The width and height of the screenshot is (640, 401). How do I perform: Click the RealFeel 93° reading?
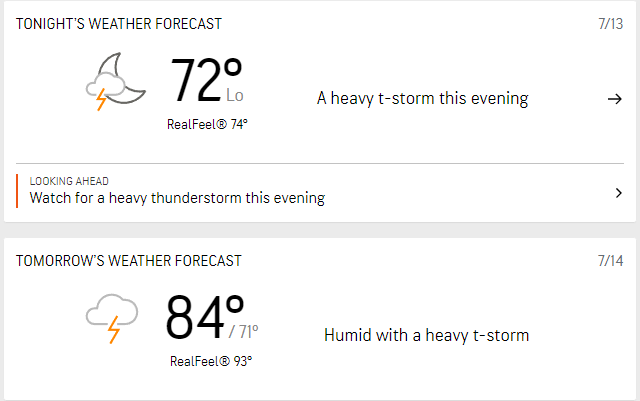pyautogui.click(x=210, y=360)
